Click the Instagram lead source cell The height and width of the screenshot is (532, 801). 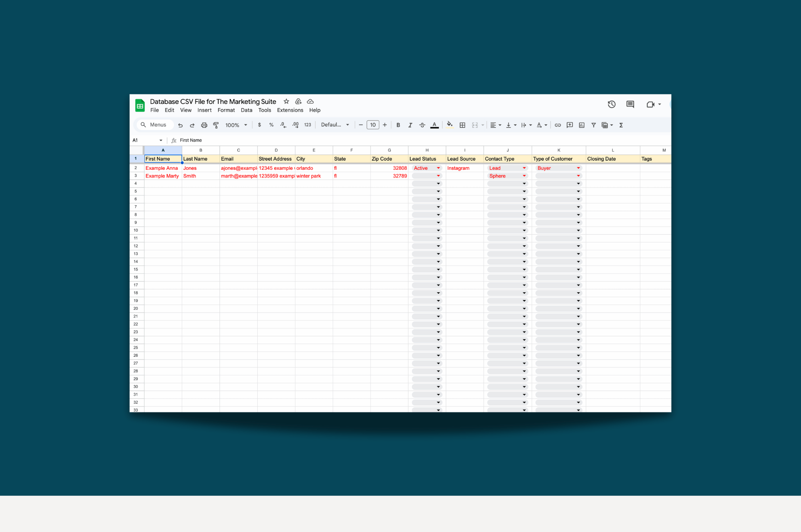coord(464,168)
